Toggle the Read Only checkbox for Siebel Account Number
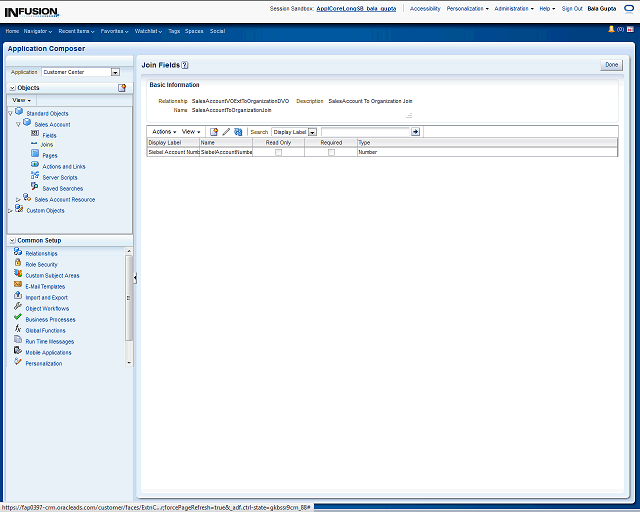The image size is (640, 512). tap(279, 152)
